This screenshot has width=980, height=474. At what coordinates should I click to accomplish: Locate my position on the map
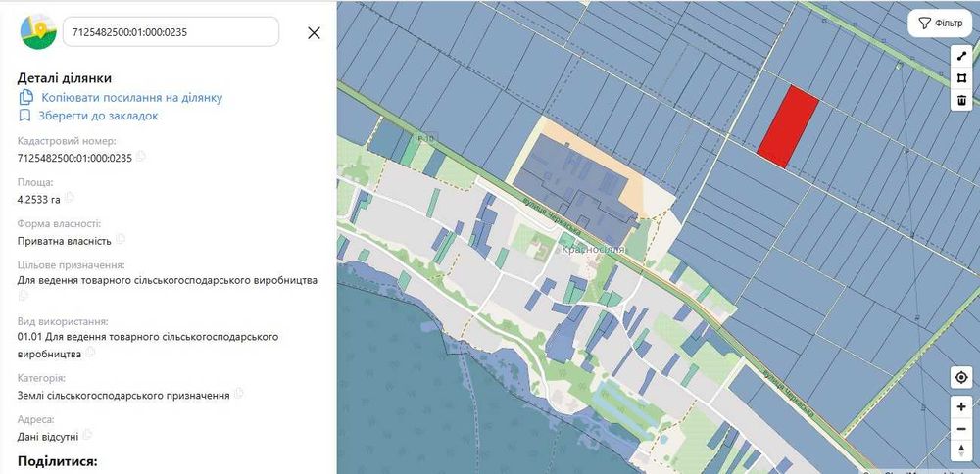click(x=961, y=378)
